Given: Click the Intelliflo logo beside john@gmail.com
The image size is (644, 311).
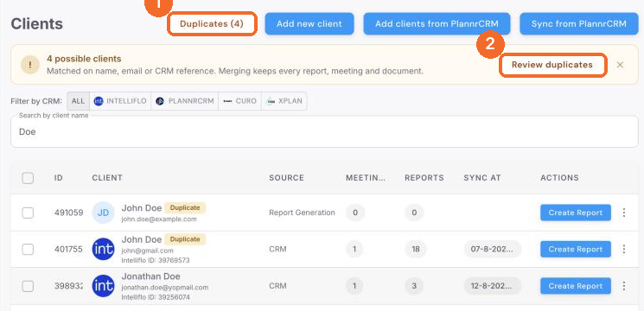Looking at the screenshot, I should pyautogui.click(x=103, y=249).
